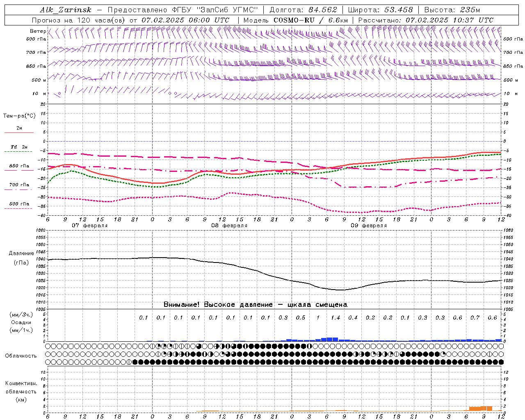Click the '1.4' precipitation value
The width and height of the screenshot is (525, 420).
(336, 317)
